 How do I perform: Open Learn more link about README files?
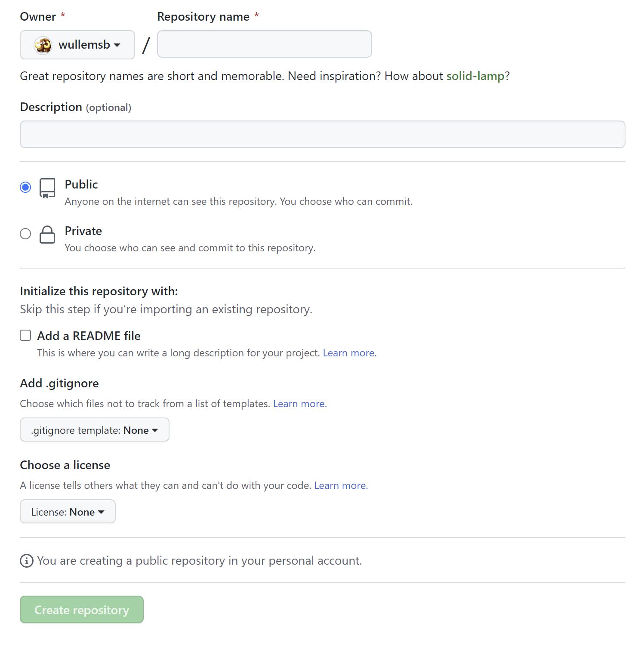tap(349, 353)
